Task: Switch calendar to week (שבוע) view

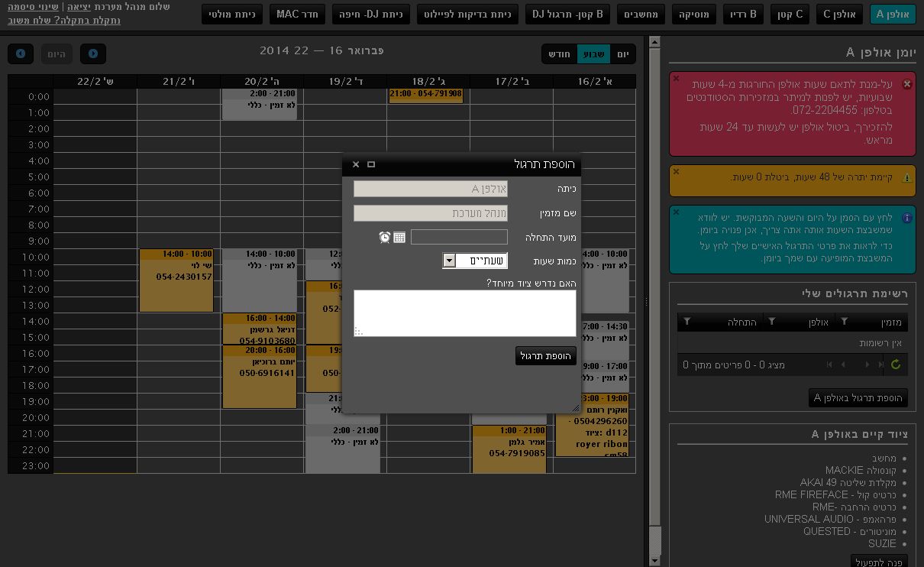Action: [x=594, y=54]
